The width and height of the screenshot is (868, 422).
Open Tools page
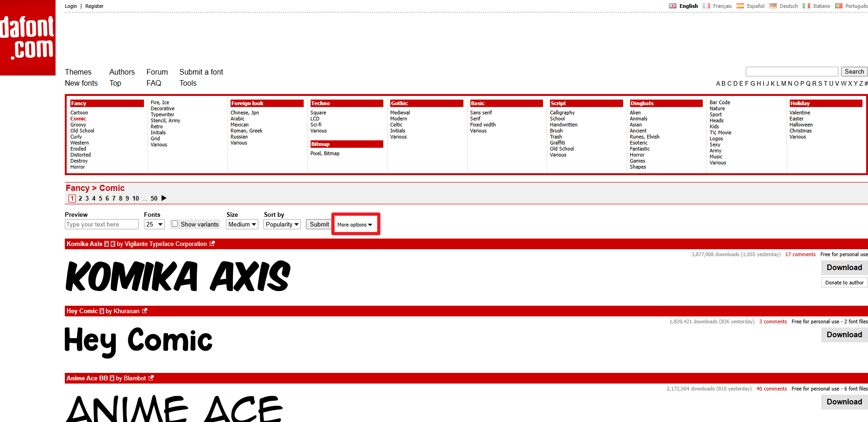pos(188,83)
